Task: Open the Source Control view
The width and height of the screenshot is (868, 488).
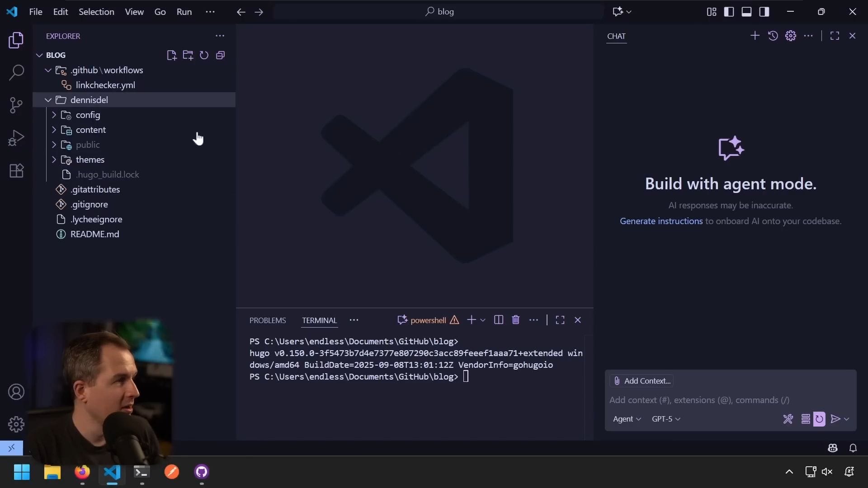Action: 16,105
